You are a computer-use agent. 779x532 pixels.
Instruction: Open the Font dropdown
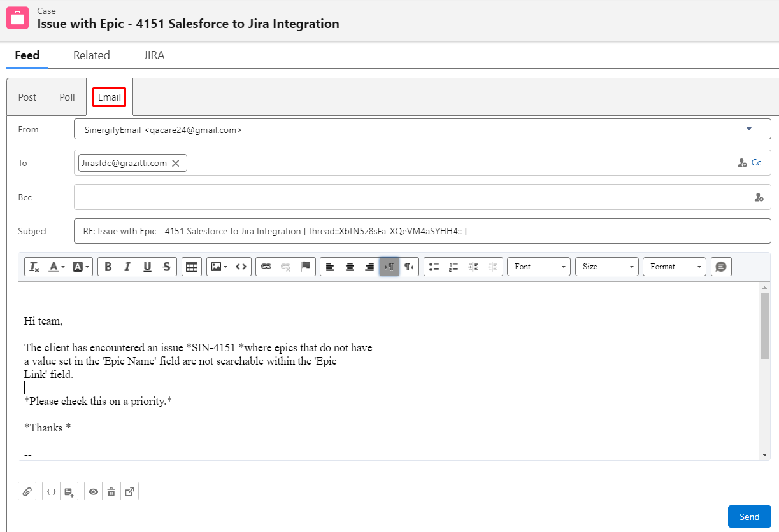tap(539, 267)
